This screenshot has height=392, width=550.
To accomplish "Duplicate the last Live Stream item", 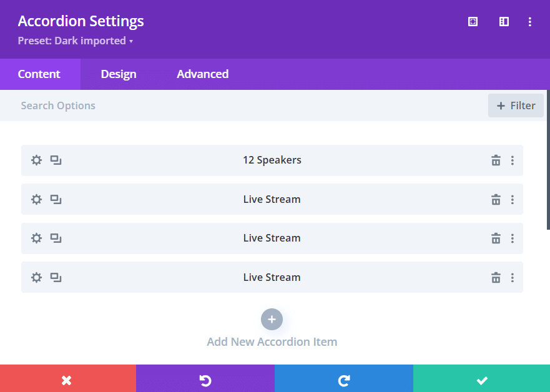I will pos(56,277).
